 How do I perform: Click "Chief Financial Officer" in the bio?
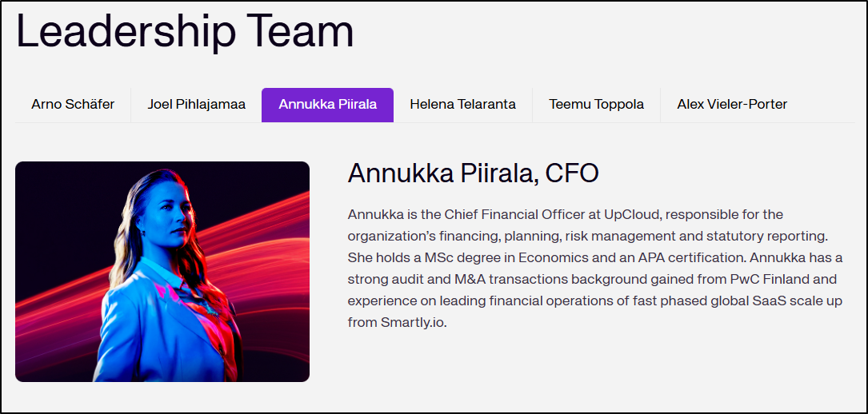[514, 214]
